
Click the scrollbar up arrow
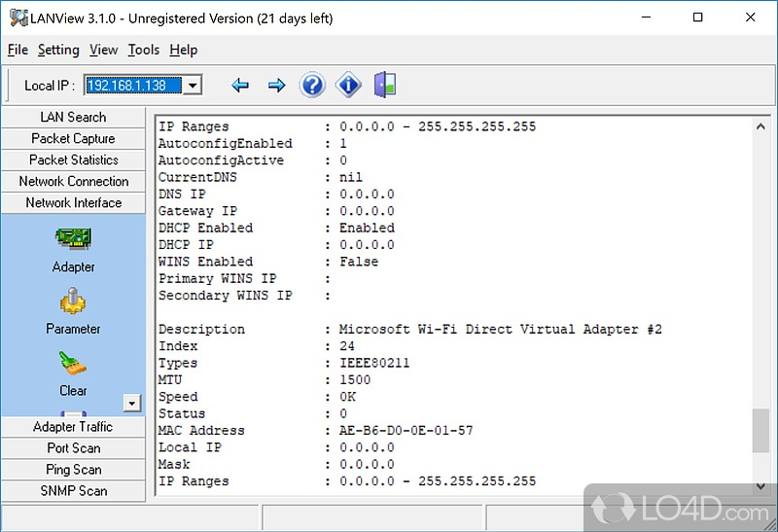760,126
